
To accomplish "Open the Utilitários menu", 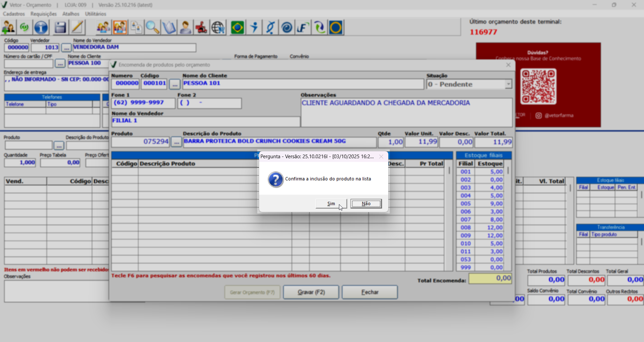I will coord(95,14).
